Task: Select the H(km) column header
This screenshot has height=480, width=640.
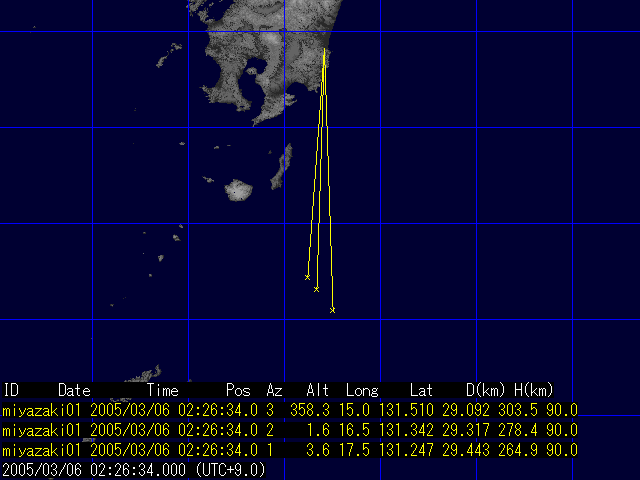Action: point(534,390)
